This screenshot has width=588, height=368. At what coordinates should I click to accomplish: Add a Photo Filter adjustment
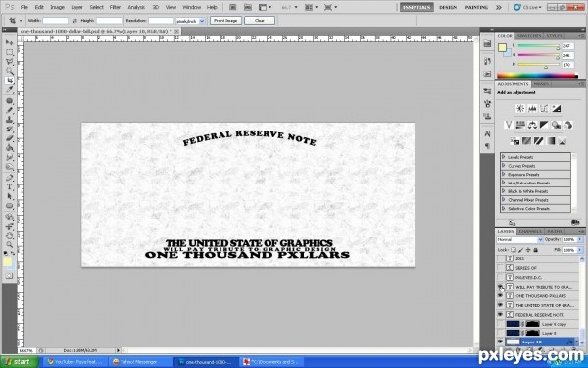[x=556, y=125]
